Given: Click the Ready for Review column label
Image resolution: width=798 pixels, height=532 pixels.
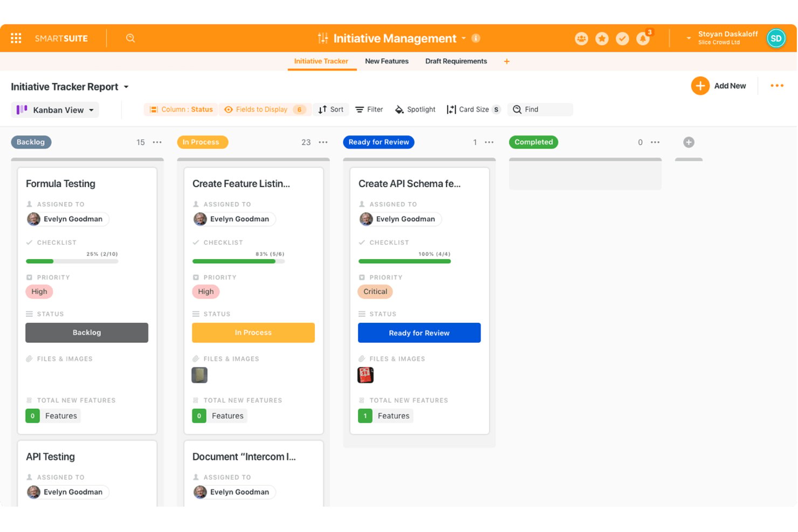Looking at the screenshot, I should 379,142.
